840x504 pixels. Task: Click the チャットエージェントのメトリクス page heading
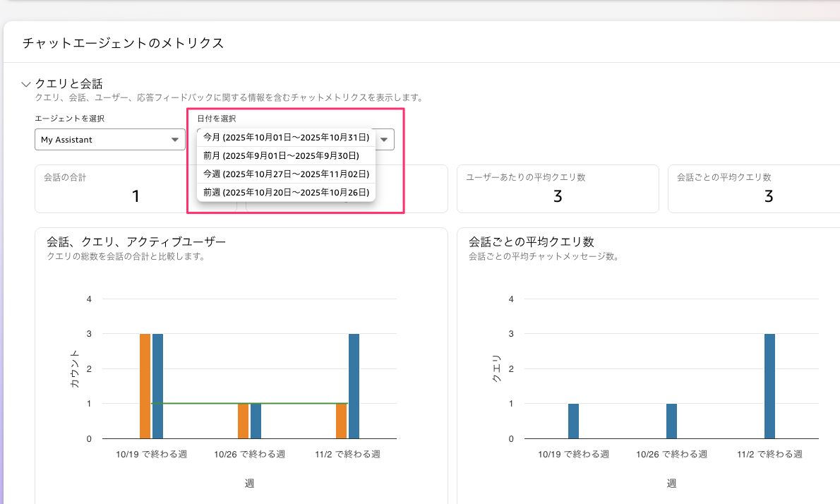123,43
